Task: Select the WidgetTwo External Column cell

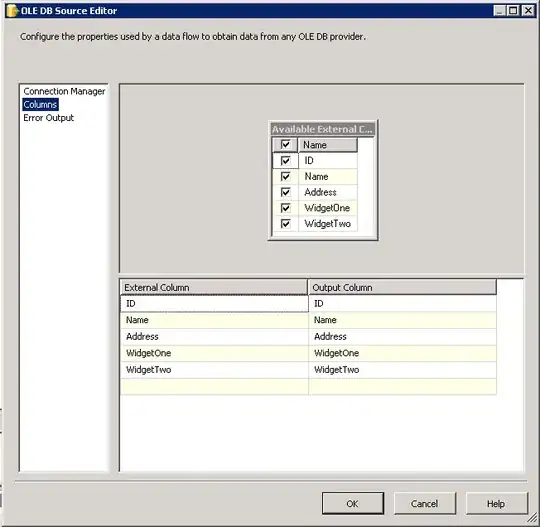Action: pyautogui.click(x=214, y=370)
